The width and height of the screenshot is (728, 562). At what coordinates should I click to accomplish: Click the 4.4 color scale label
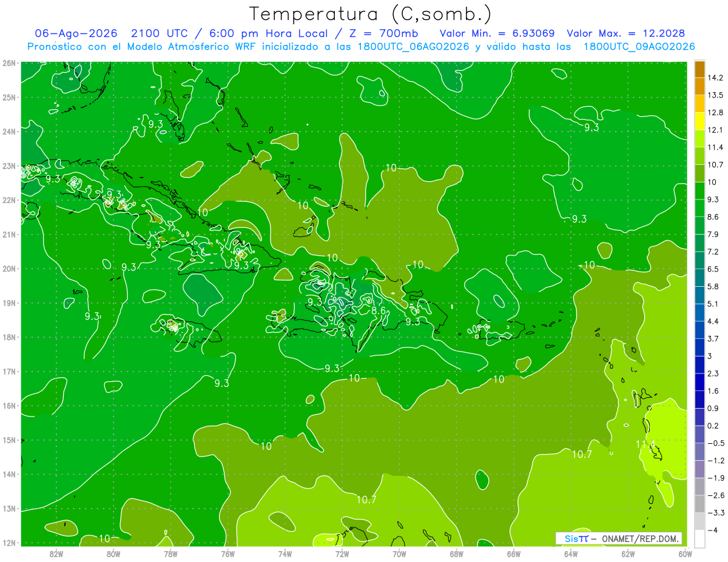[713, 321]
